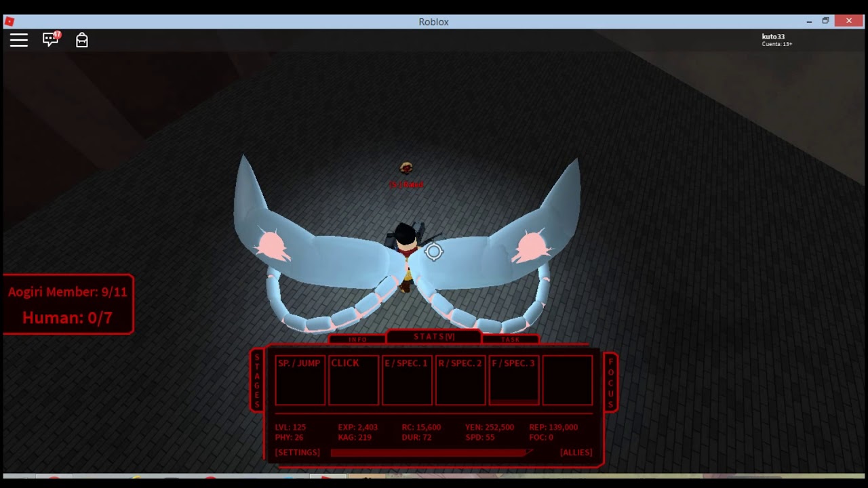The height and width of the screenshot is (488, 868).
Task: Activate the F / SPEC. 3 slot
Action: [514, 380]
